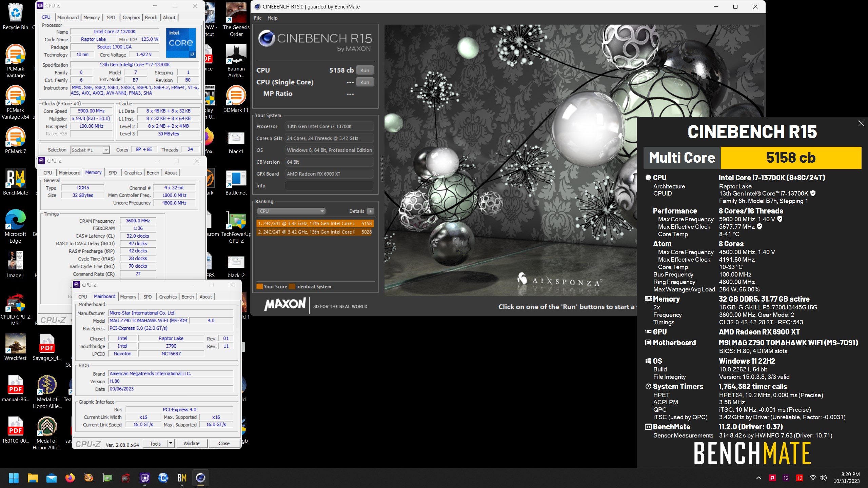
Task: Launch Battle.net desktop shortcut
Action: pos(236,182)
